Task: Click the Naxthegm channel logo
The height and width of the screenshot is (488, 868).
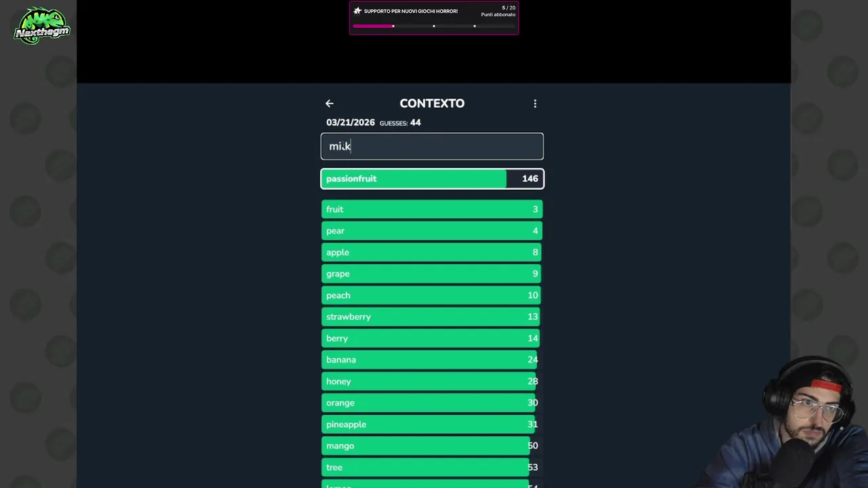Action: coord(42,26)
